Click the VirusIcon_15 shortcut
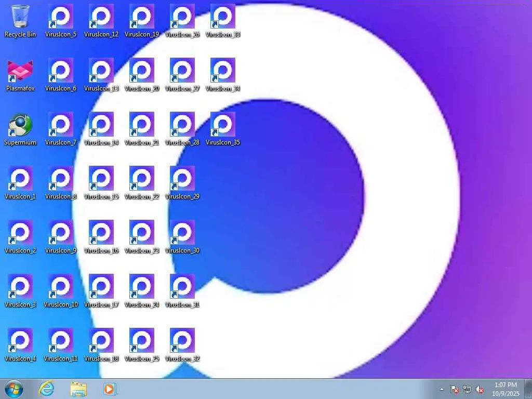This screenshot has width=532, height=399. [x=101, y=183]
